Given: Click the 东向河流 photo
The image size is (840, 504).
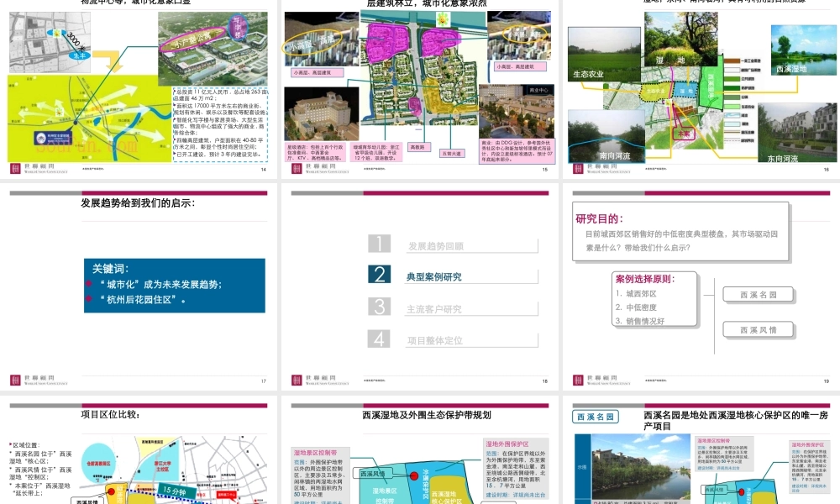Looking at the screenshot, I should 797,133.
